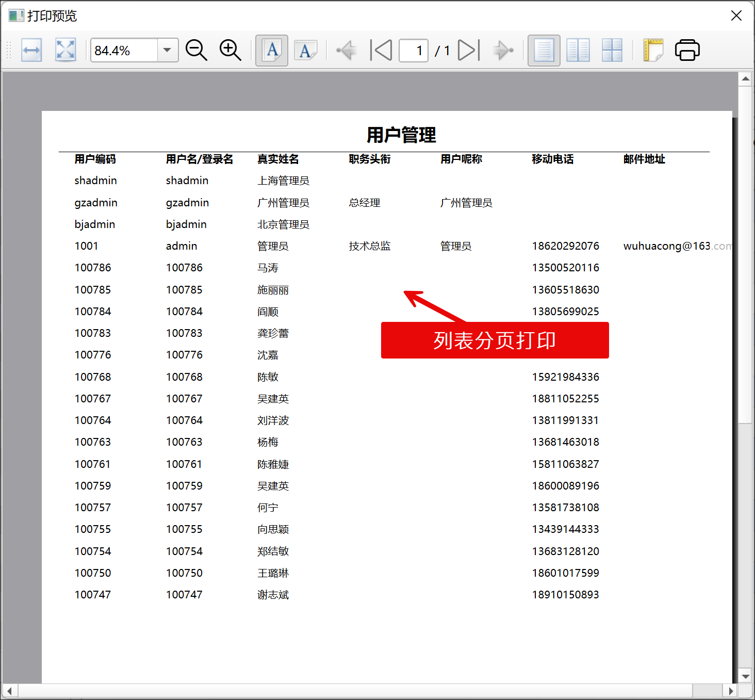Click the 上海管理员 name cell

pos(283,181)
